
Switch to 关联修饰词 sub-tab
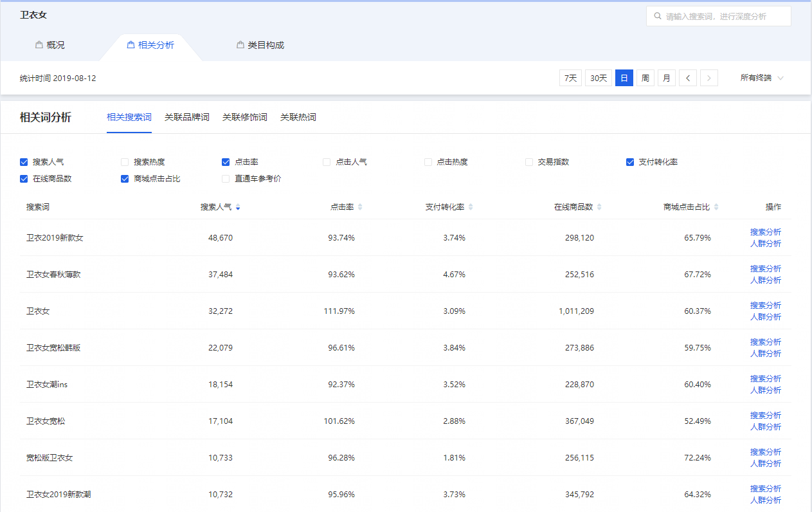click(x=245, y=118)
